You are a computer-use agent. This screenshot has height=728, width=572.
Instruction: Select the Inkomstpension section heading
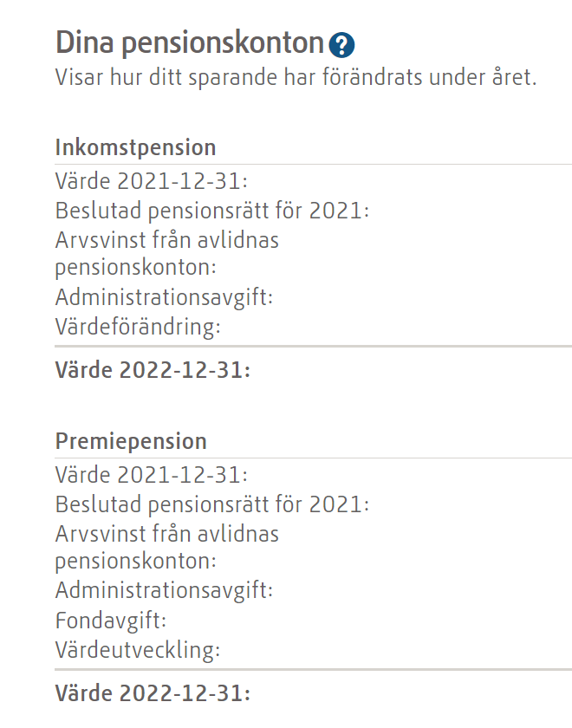[x=135, y=147]
